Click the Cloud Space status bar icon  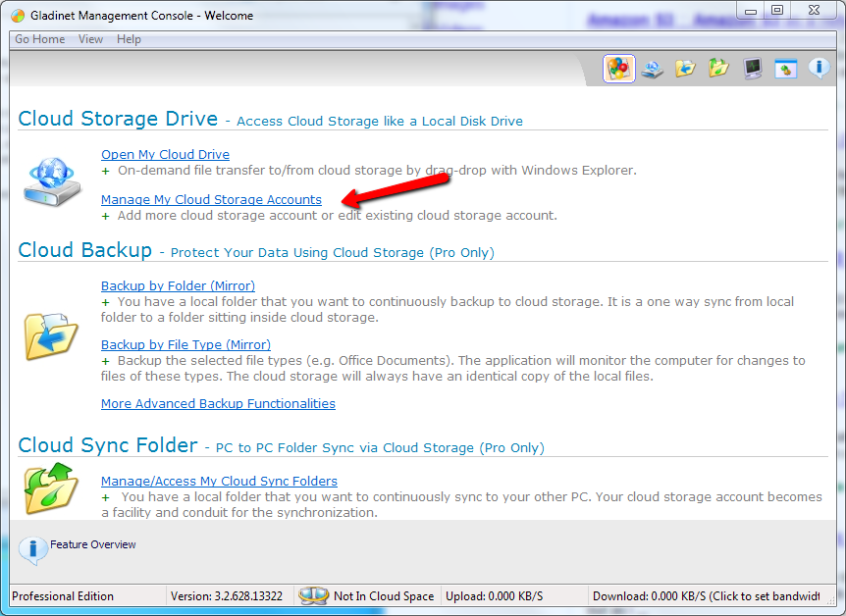tap(313, 595)
